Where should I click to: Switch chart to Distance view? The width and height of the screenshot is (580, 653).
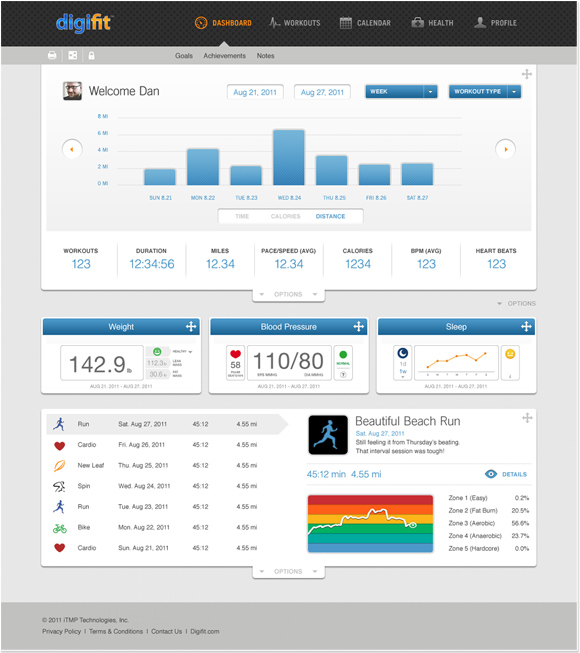click(331, 216)
